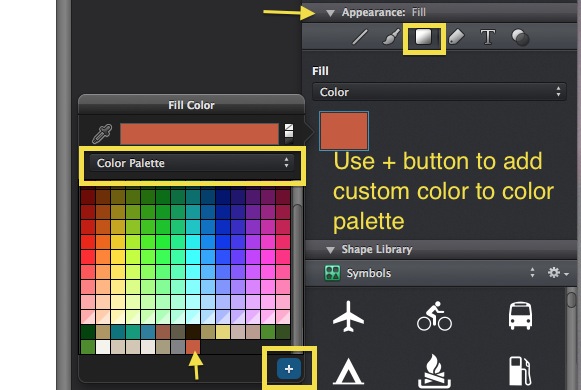Toggle the small swatch mode buttons beside preview
Image resolution: width=581 pixels, height=390 pixels.
point(289,134)
